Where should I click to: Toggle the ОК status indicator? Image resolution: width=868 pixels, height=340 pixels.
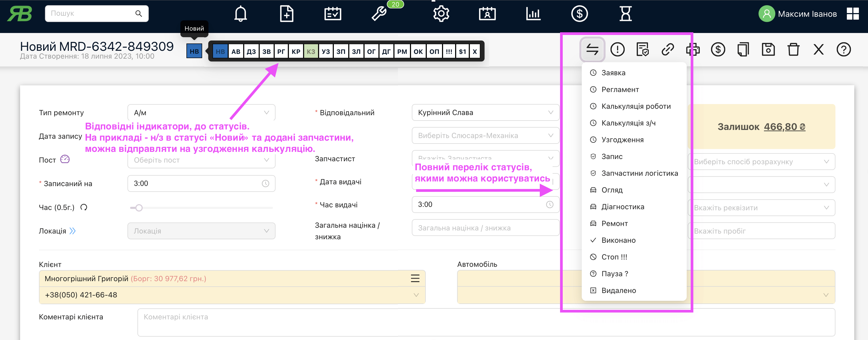[418, 52]
